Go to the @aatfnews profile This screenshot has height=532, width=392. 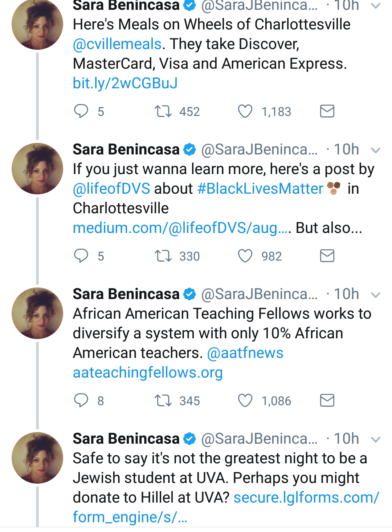point(245,353)
